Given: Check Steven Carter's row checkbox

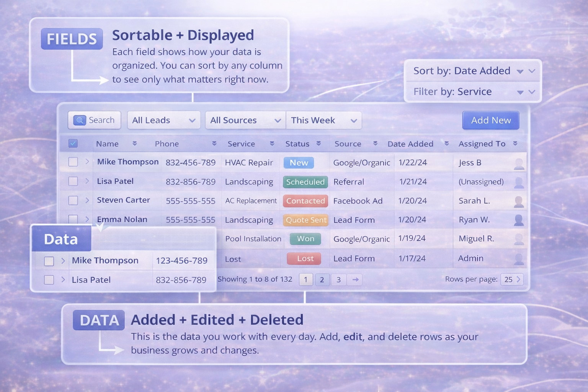Looking at the screenshot, I should (73, 200).
